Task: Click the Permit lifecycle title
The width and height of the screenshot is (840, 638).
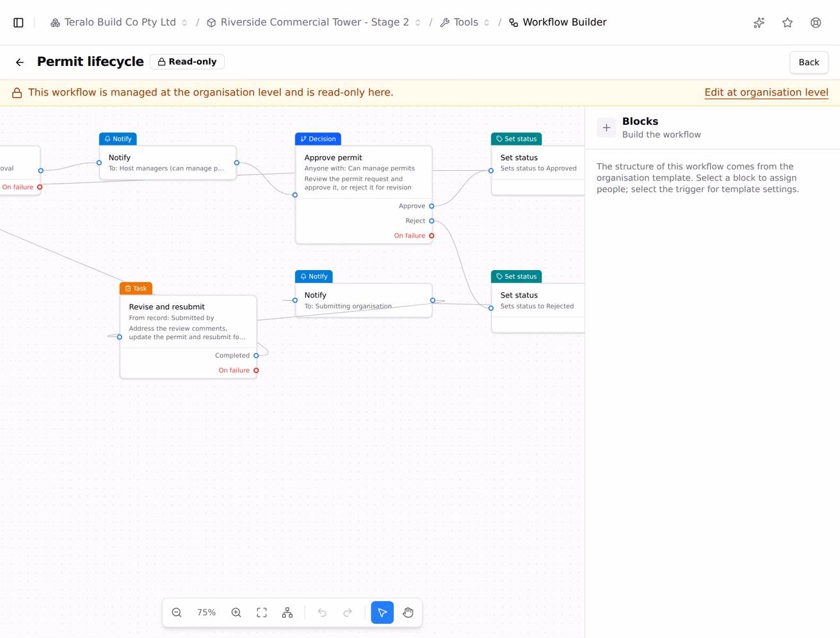Action: 90,61
